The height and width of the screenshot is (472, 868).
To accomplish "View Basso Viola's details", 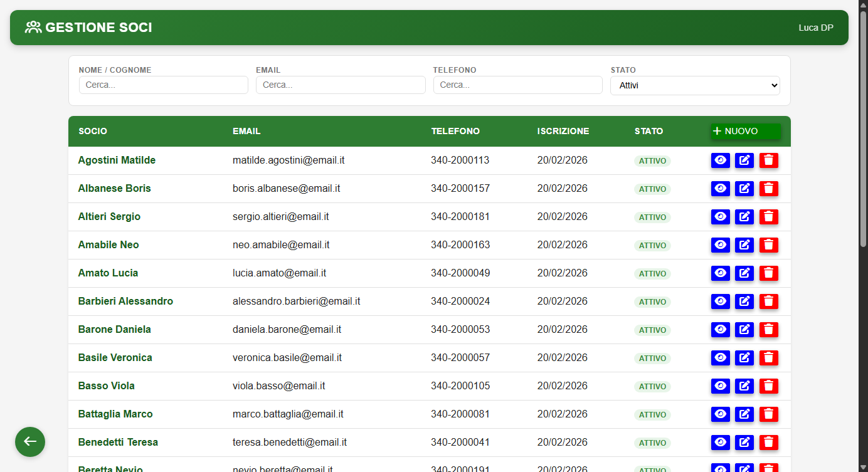I will (721, 386).
